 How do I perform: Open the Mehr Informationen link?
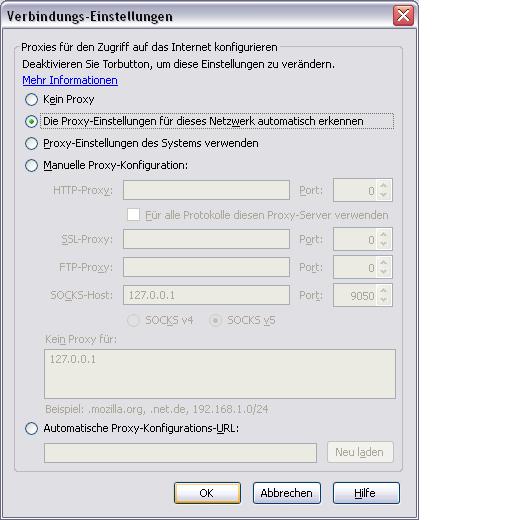[70, 80]
